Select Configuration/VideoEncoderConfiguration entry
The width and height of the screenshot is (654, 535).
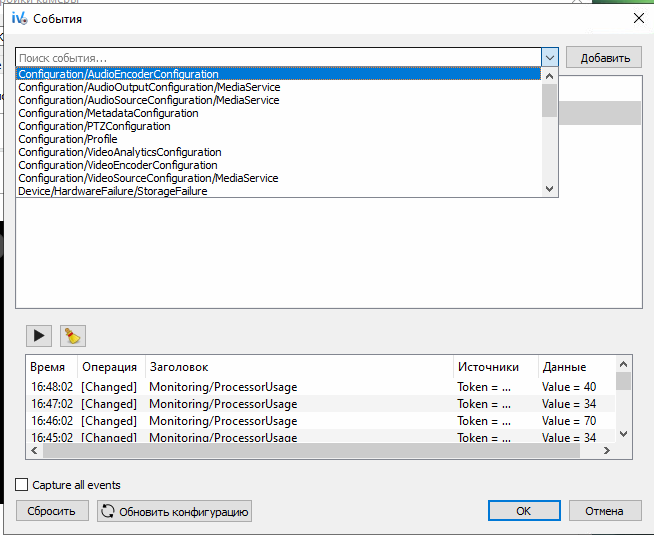point(278,165)
